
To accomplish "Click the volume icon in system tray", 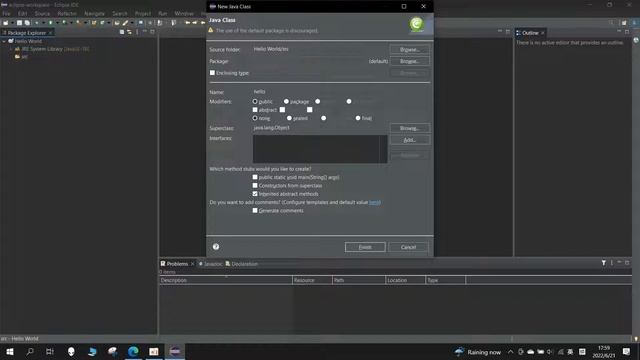I will click(550, 351).
